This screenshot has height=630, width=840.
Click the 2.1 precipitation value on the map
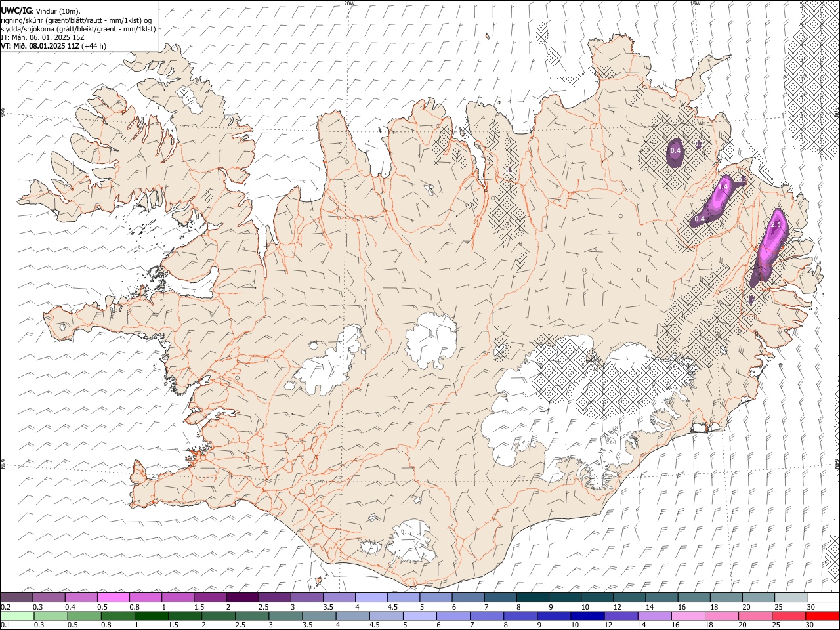(x=776, y=224)
